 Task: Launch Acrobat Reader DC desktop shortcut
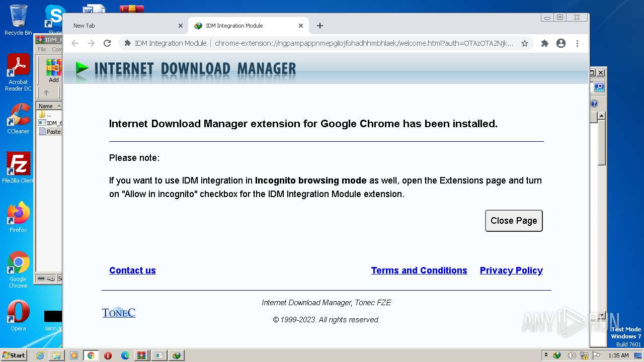tap(18, 73)
